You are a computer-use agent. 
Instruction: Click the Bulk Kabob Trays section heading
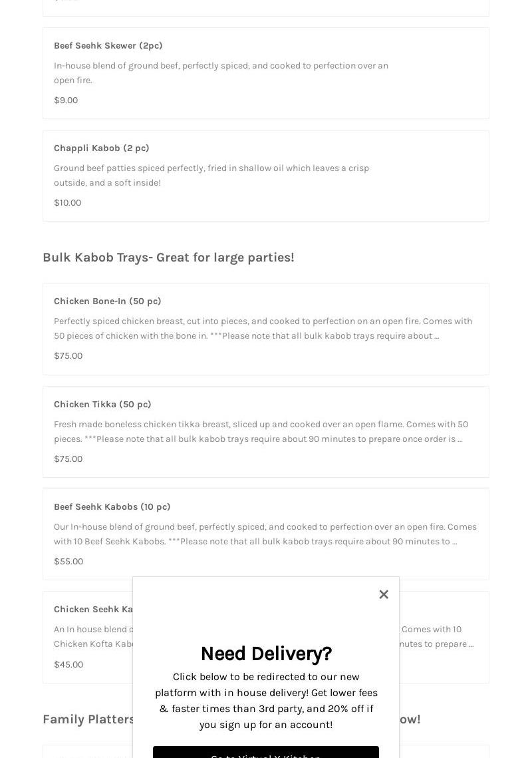[x=168, y=258]
